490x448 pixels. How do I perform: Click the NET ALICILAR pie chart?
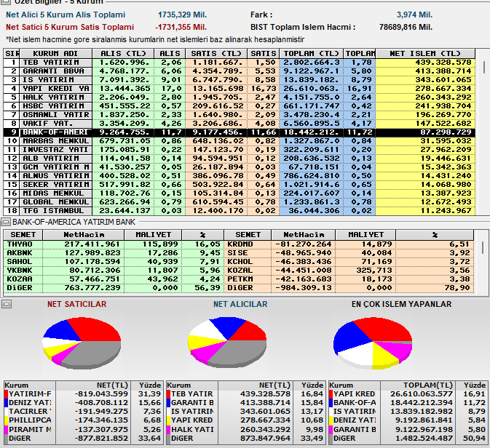tap(227, 342)
